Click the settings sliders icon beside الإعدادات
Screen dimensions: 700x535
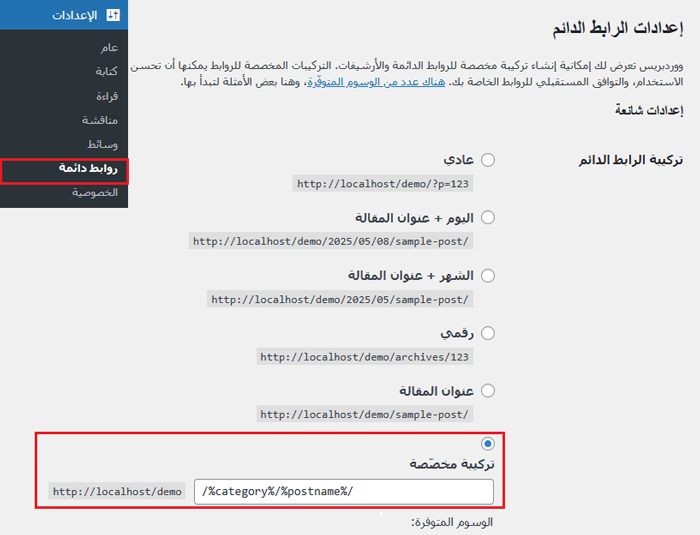tap(113, 15)
